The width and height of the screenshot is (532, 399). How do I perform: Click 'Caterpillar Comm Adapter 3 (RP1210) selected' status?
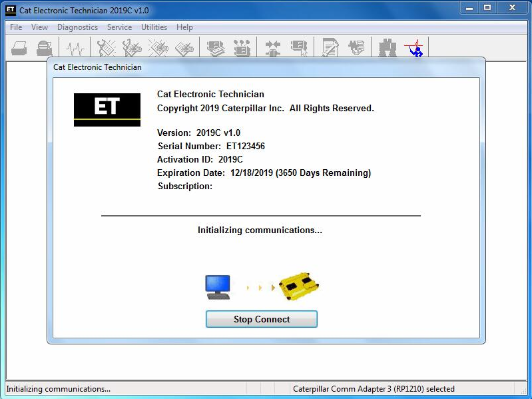pyautogui.click(x=374, y=389)
